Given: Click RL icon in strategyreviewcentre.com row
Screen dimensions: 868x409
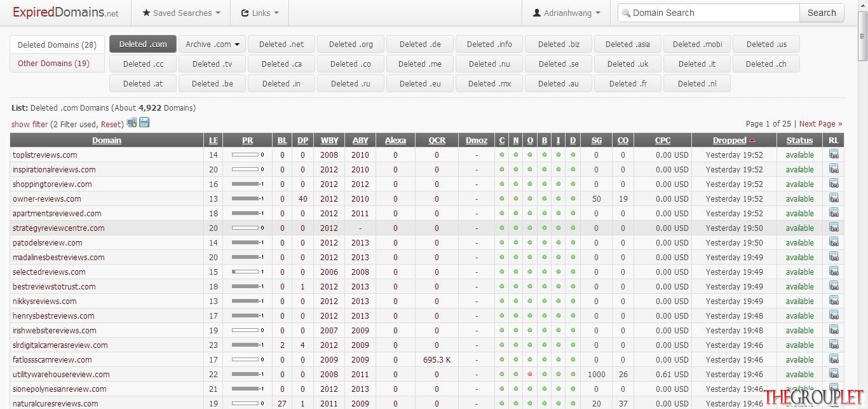Looking at the screenshot, I should pyautogui.click(x=834, y=228).
